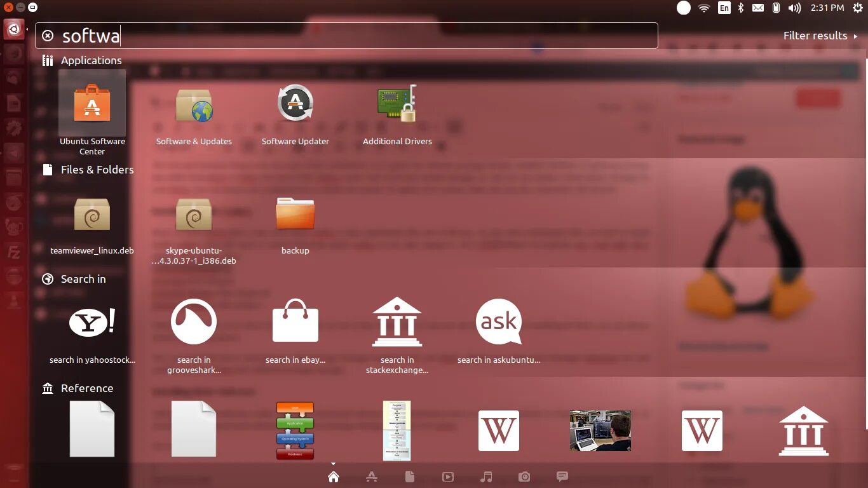This screenshot has width=868, height=488.
Task: Open FileZilla from the launcher
Action: coord(14,251)
